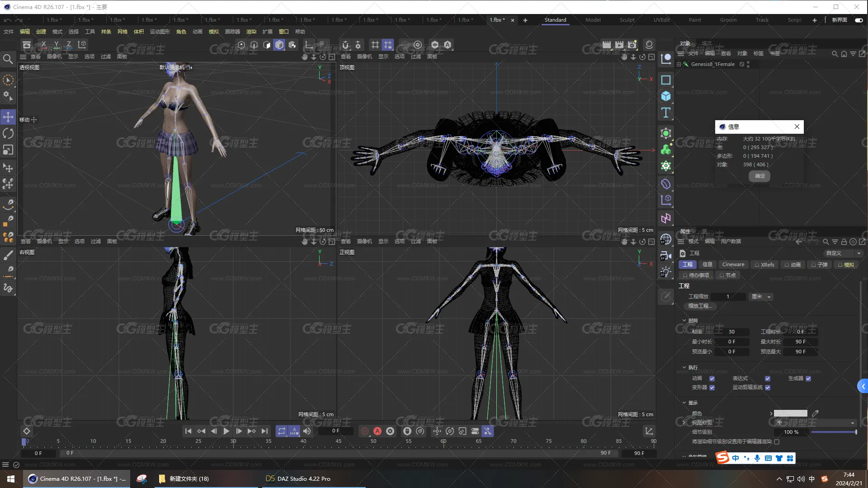Open the XRefs attribute tab
This screenshot has height=488, width=868.
point(764,265)
